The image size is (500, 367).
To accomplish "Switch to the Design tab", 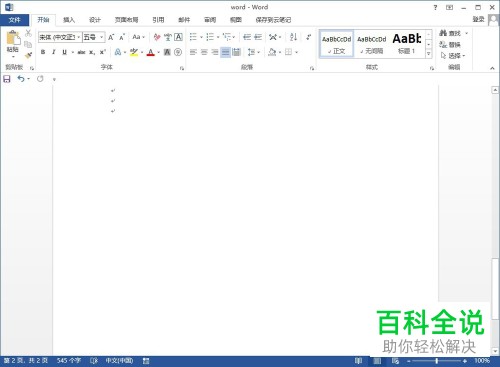I will [x=95, y=20].
